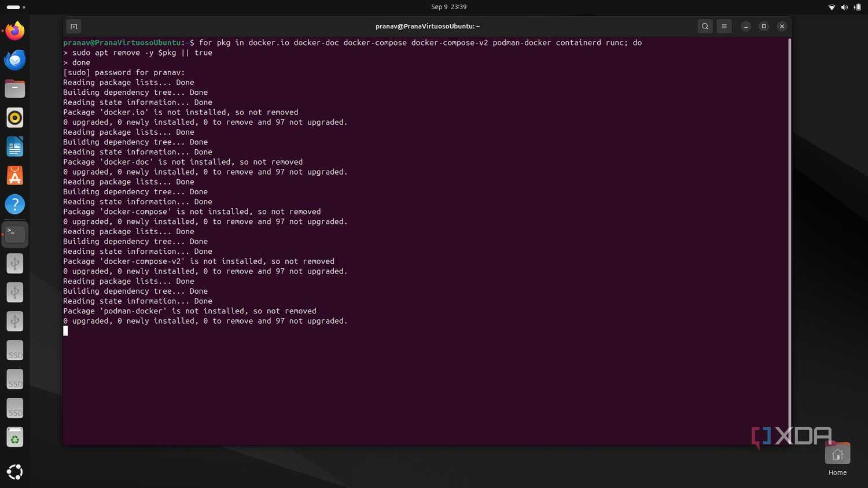Open the Activities overview workspace indicator
This screenshot has width=868, height=488.
coord(16,7)
